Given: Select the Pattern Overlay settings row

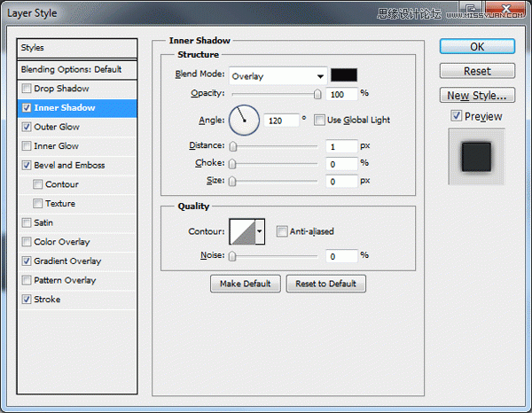Looking at the screenshot, I should (77, 280).
